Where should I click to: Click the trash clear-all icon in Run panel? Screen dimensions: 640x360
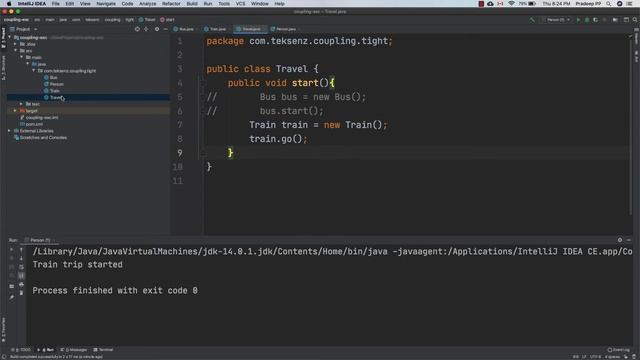click(x=21, y=293)
